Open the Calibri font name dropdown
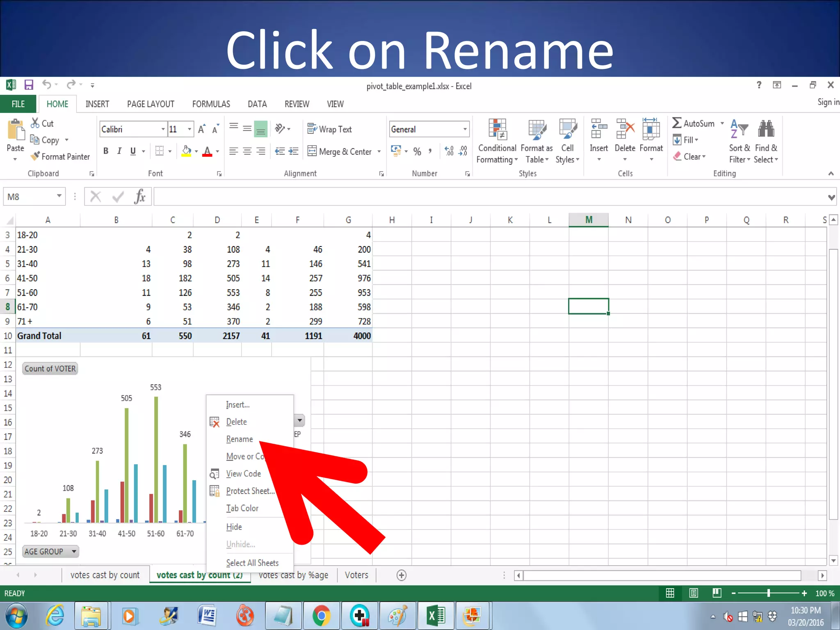 tap(163, 129)
